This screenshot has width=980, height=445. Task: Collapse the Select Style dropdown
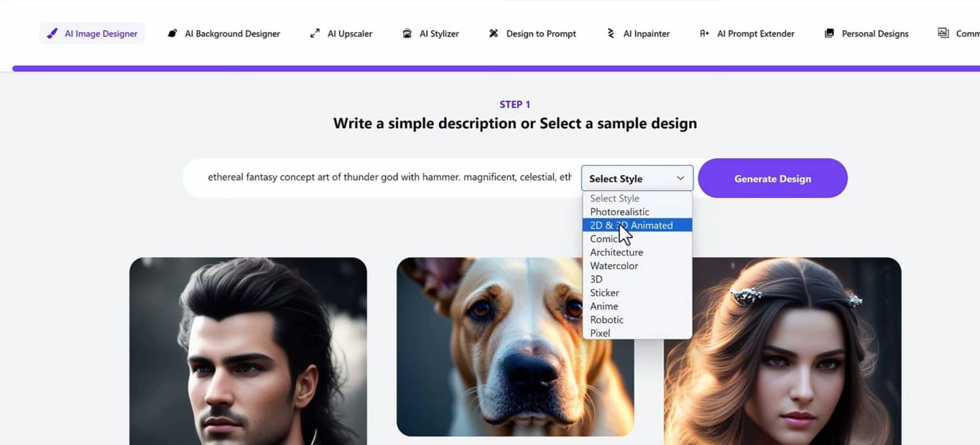coord(636,178)
